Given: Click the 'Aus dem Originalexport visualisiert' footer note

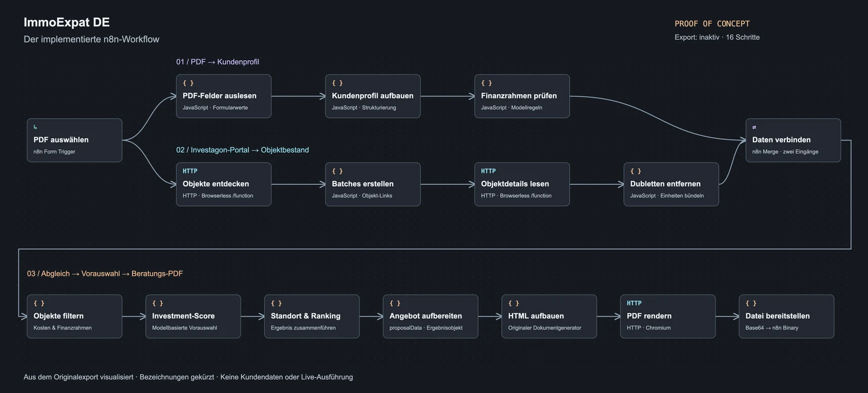Looking at the screenshot, I should pos(79,377).
